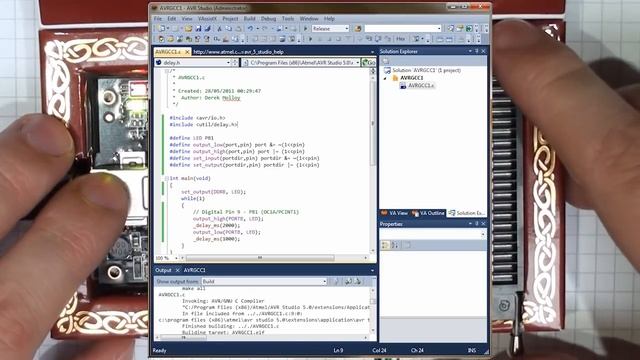Click the Toggle Word Wrap output icon
This screenshot has width=640, height=360.
click(358, 282)
